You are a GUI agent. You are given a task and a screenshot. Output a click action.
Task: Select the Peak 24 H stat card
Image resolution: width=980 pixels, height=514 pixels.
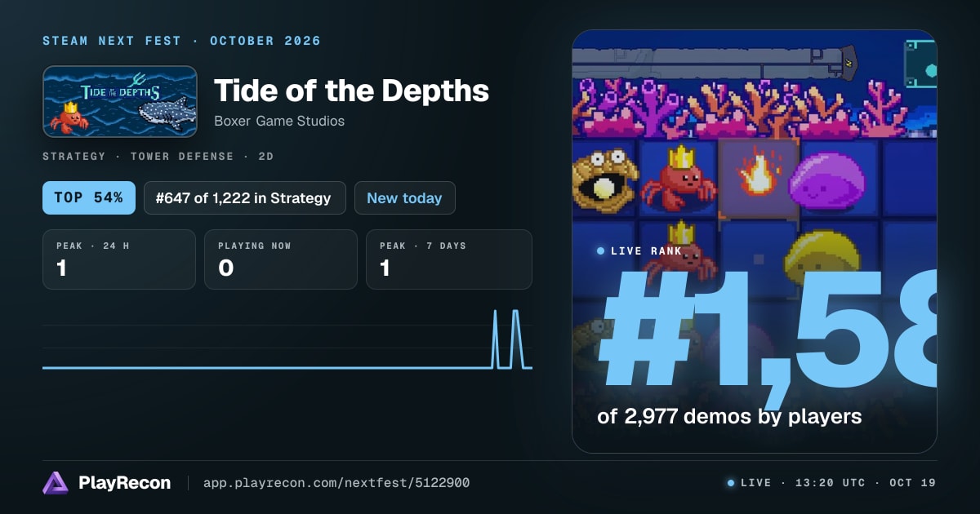119,259
